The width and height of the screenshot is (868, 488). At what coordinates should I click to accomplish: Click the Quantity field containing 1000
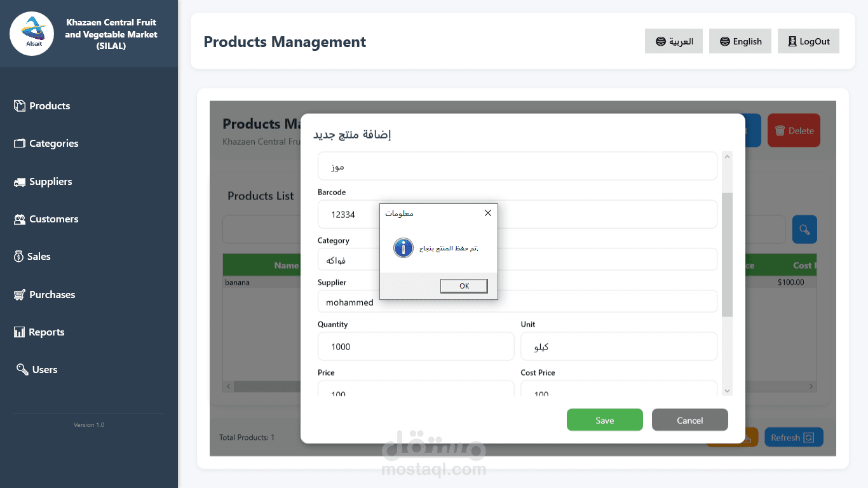[416, 347]
